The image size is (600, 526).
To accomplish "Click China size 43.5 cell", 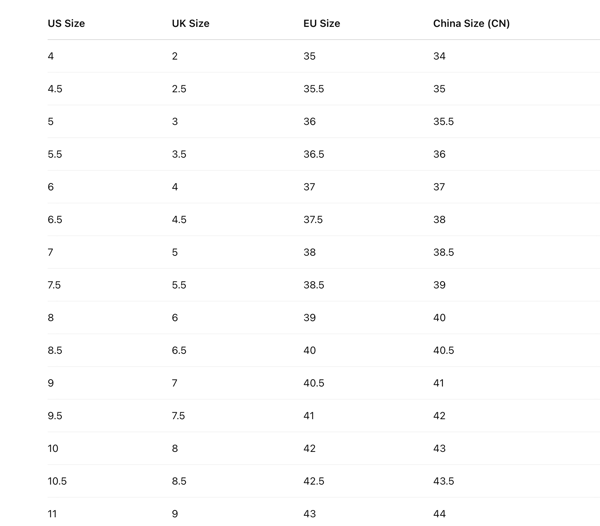I will click(443, 481).
